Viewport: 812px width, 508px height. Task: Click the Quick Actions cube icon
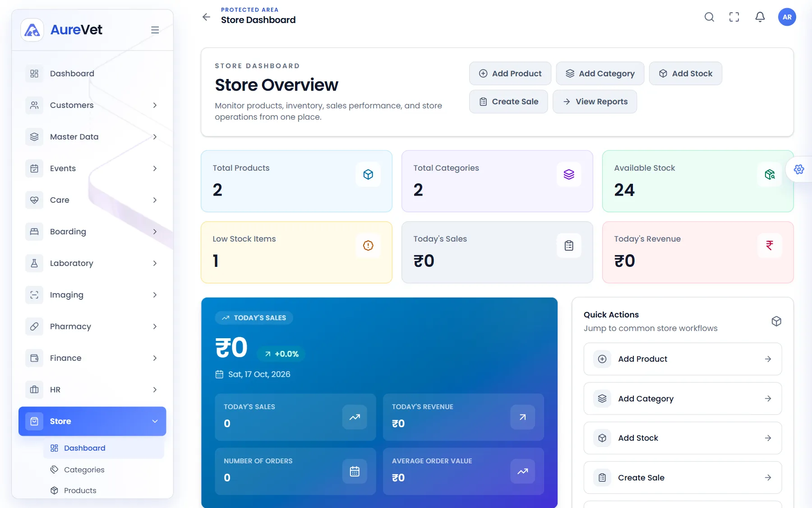(776, 321)
